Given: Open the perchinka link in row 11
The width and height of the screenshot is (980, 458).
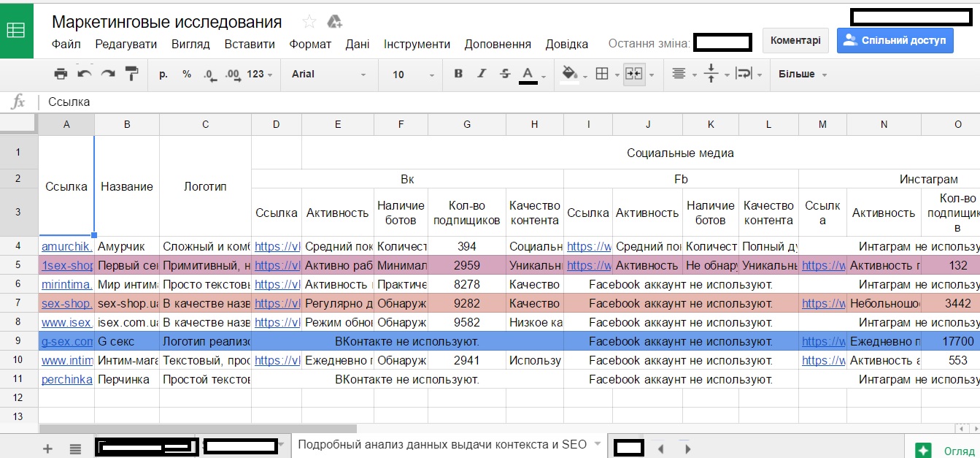Looking at the screenshot, I should click(66, 379).
